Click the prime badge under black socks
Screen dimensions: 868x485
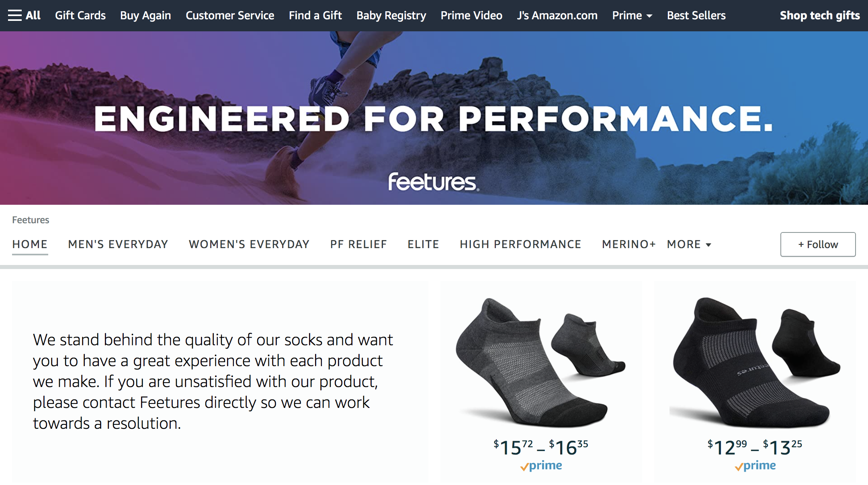(755, 466)
